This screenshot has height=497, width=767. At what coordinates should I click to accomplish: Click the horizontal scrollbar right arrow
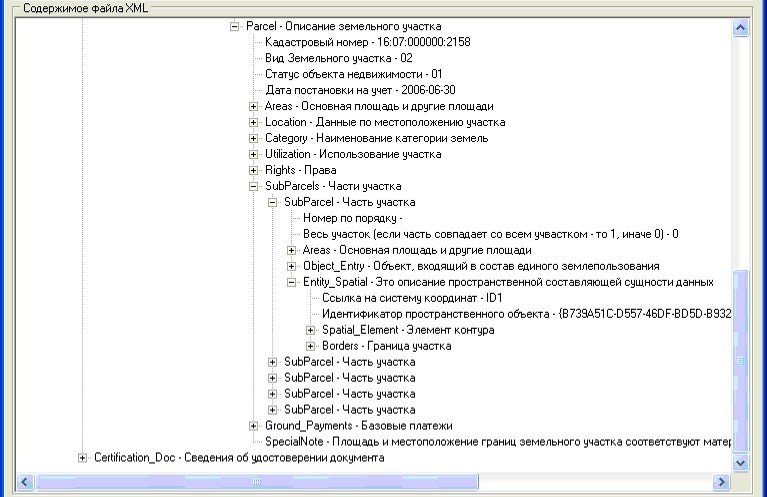tap(720, 482)
